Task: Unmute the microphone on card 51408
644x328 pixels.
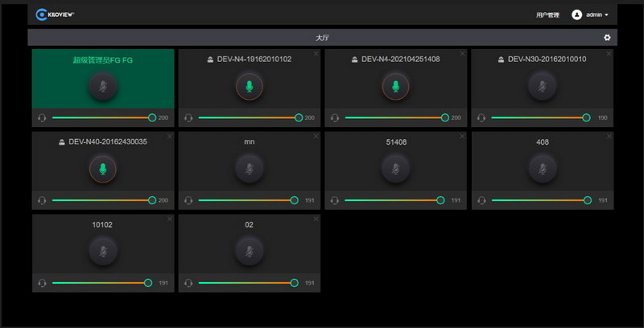Action: point(395,169)
